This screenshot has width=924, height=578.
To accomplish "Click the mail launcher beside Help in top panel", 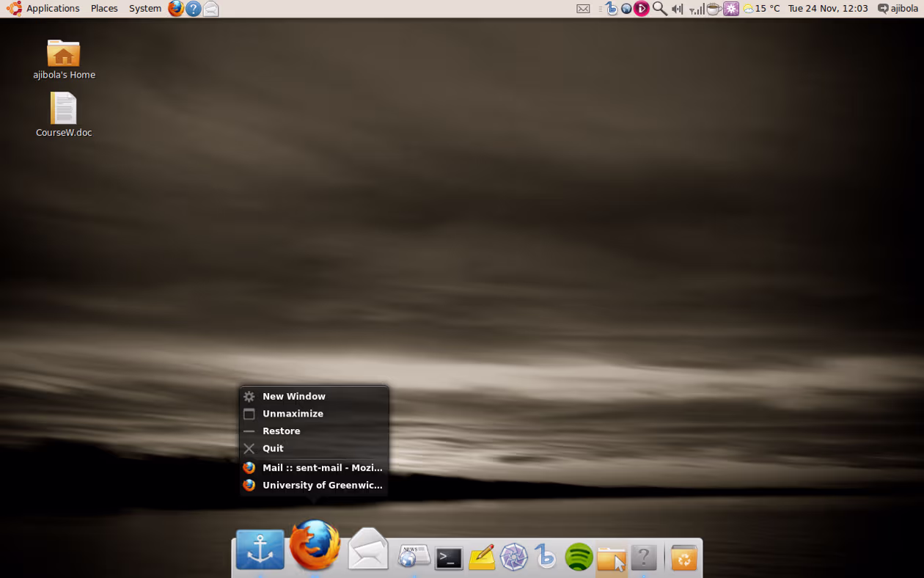I will [211, 9].
